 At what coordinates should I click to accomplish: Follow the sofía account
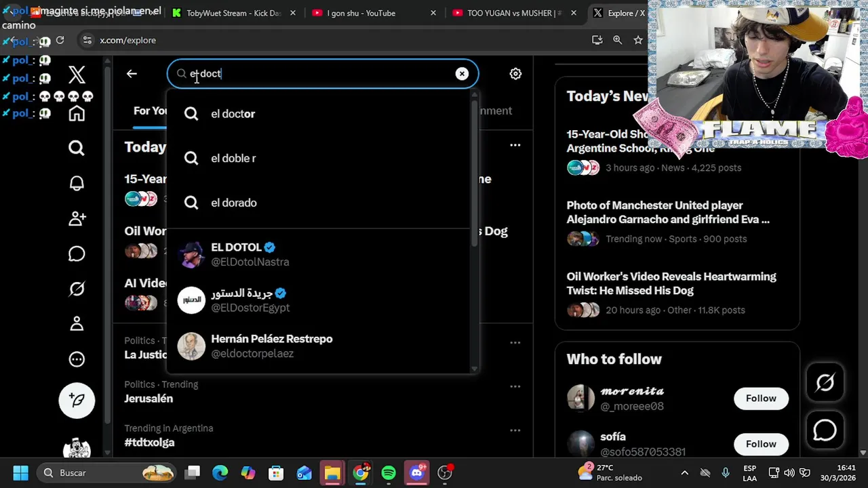[x=761, y=444]
